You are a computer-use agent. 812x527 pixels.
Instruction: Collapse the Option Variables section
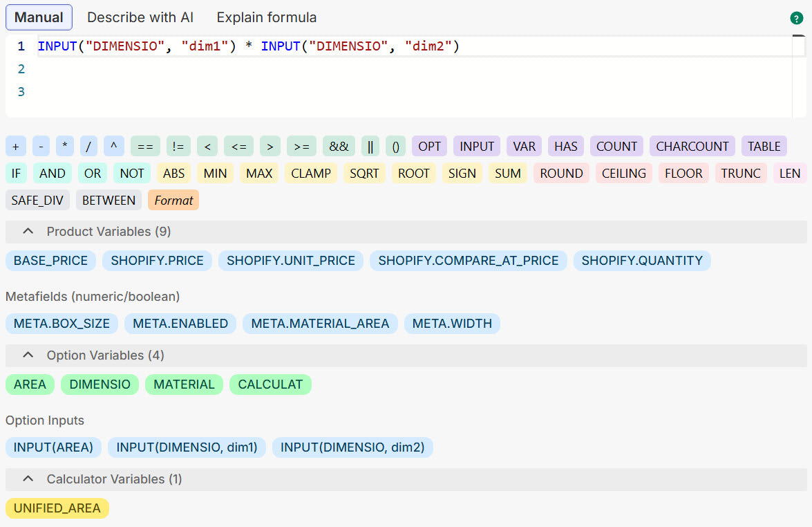[x=406, y=355]
